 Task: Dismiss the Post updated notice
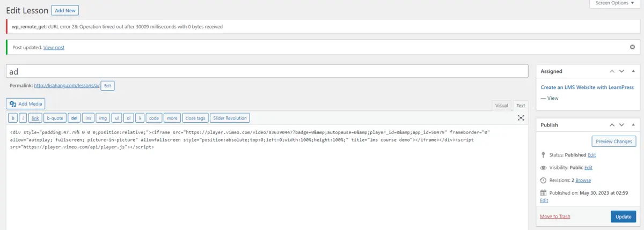click(x=632, y=47)
